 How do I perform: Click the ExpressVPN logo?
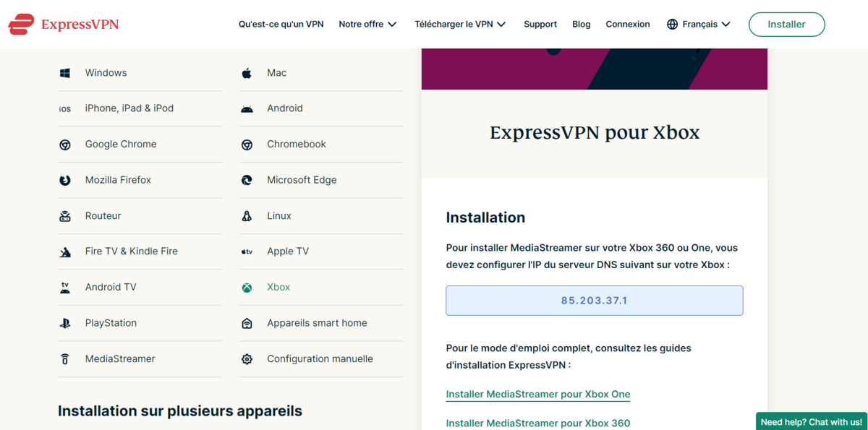[64, 25]
